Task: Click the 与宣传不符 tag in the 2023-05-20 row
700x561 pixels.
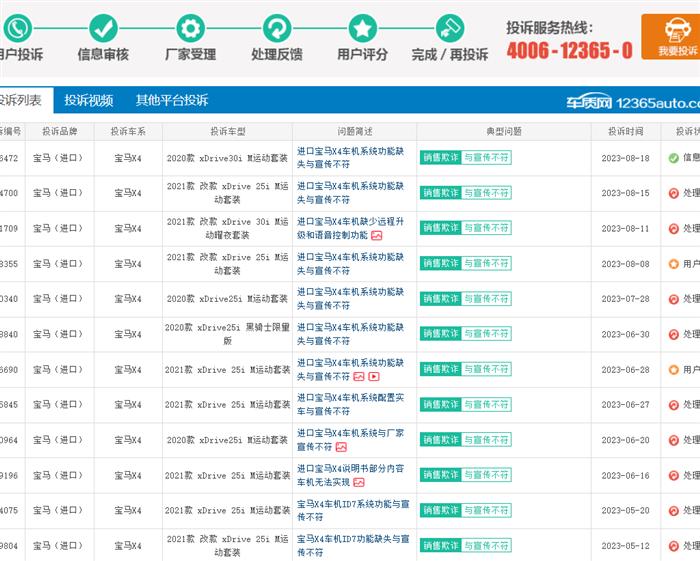Action: [486, 510]
